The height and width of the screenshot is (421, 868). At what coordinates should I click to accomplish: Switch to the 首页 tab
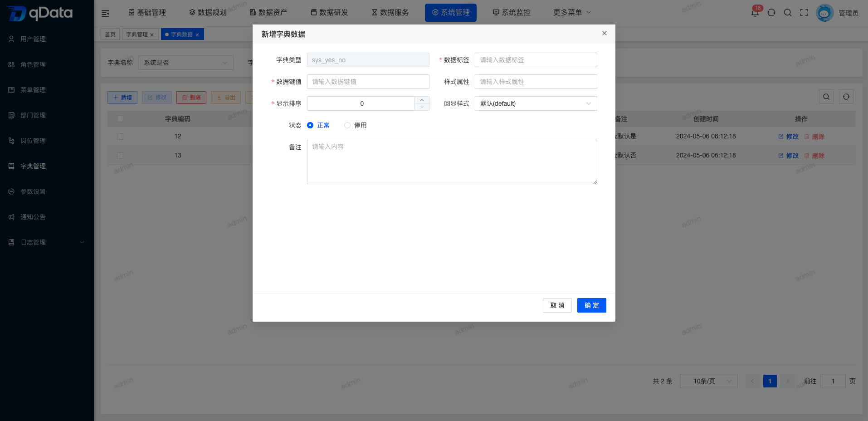point(110,34)
